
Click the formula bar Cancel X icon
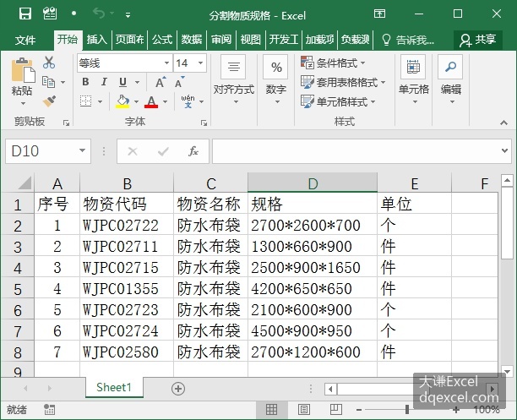[133, 151]
